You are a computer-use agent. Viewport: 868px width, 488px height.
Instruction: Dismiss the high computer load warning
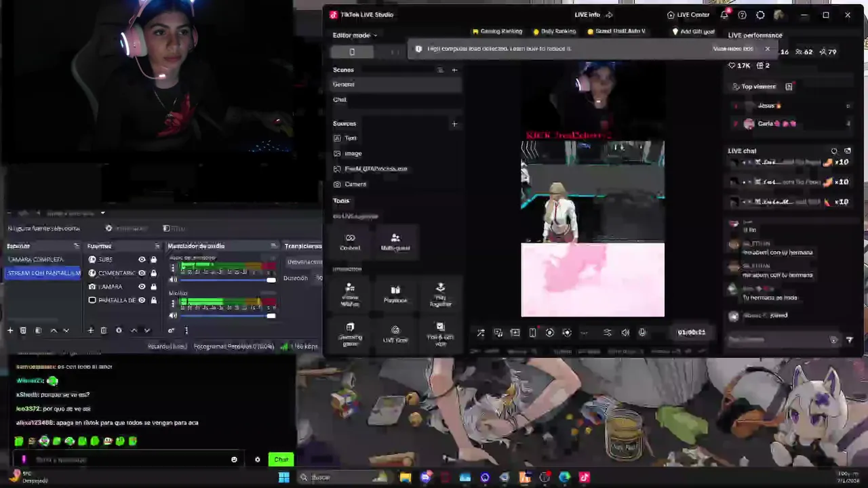[x=768, y=49]
